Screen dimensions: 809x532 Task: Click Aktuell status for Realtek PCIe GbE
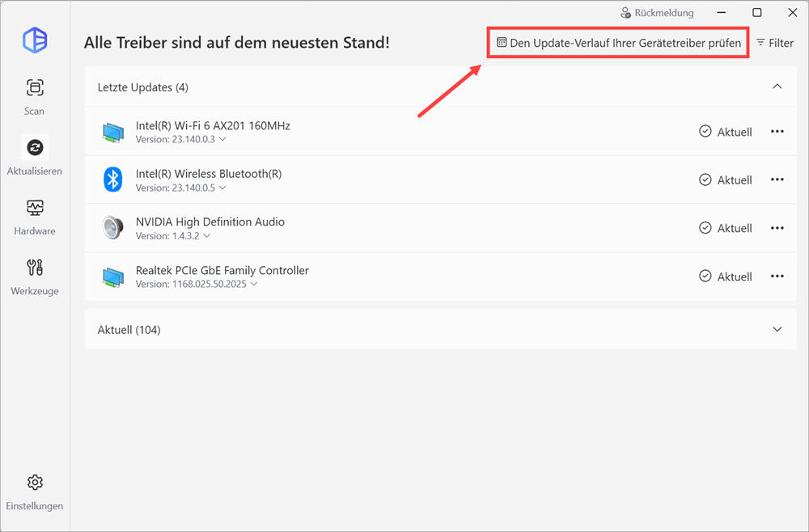tap(725, 277)
